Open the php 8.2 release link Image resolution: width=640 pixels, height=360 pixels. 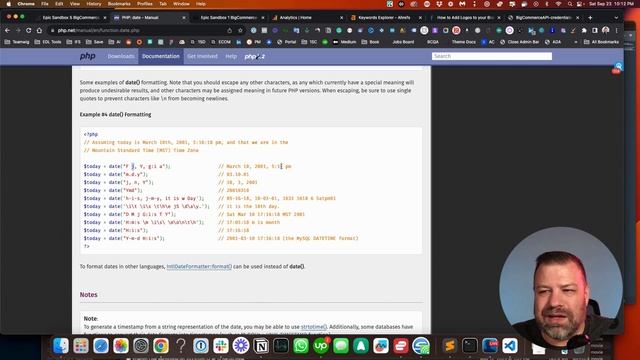coord(255,56)
